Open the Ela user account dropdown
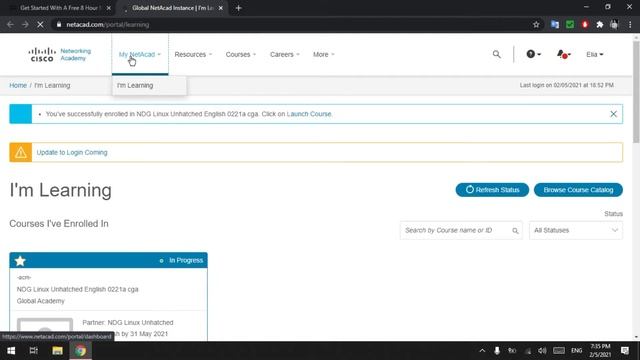 pyautogui.click(x=595, y=54)
